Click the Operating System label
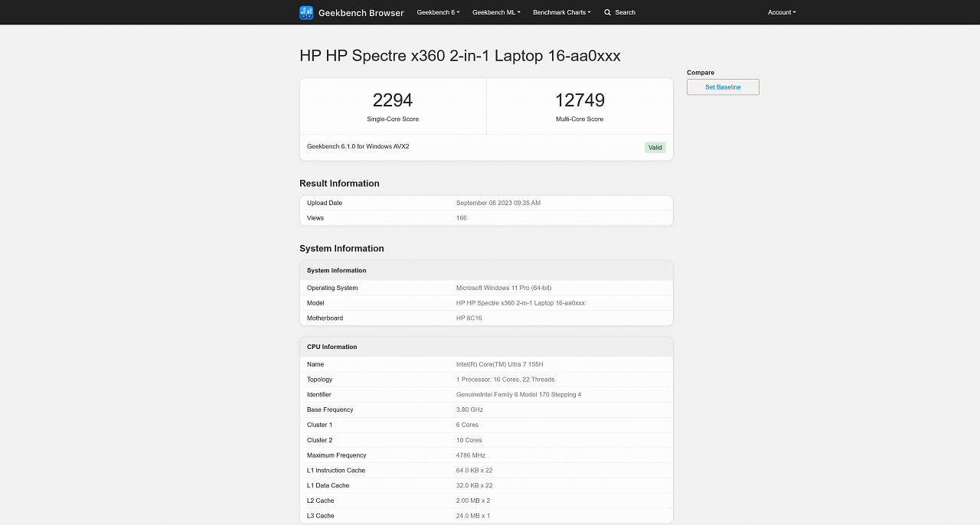 point(332,288)
